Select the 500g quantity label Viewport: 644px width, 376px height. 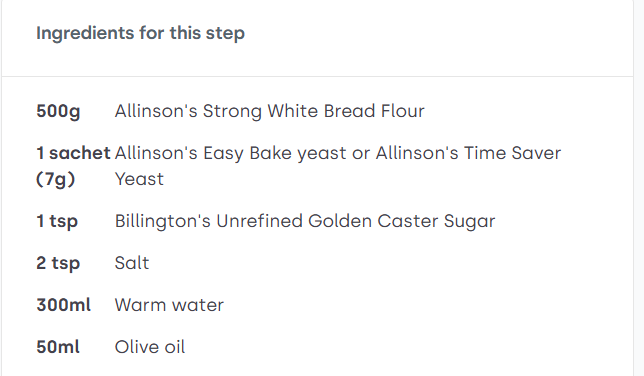[58, 111]
